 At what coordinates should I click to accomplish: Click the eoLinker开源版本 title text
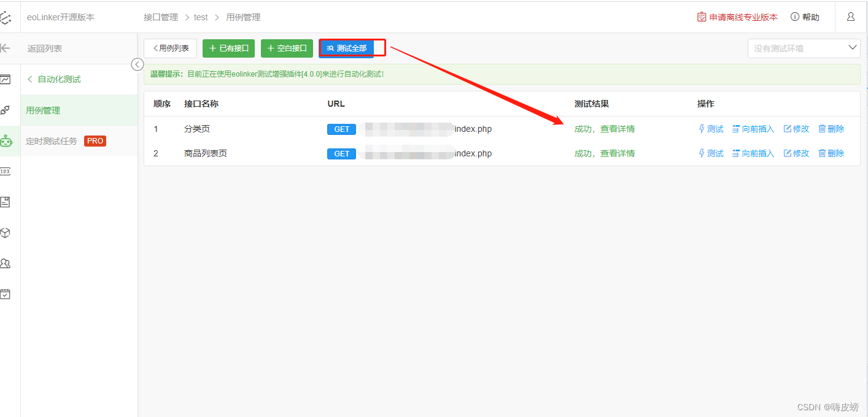[61, 17]
